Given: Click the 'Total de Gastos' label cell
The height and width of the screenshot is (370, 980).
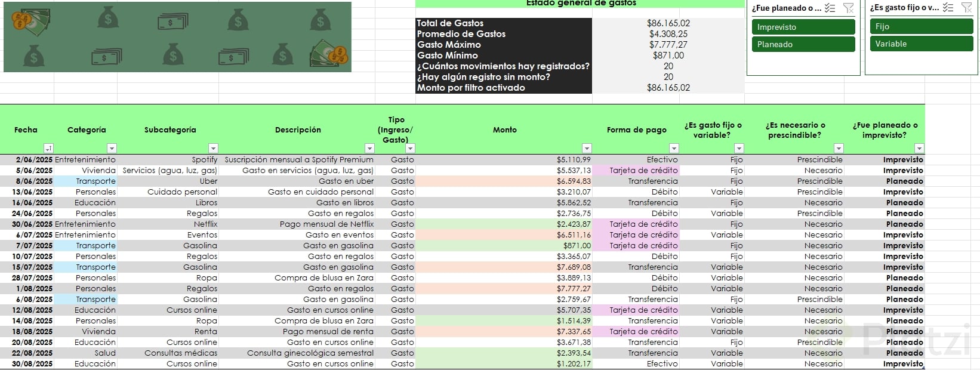Looking at the screenshot, I should (x=504, y=23).
